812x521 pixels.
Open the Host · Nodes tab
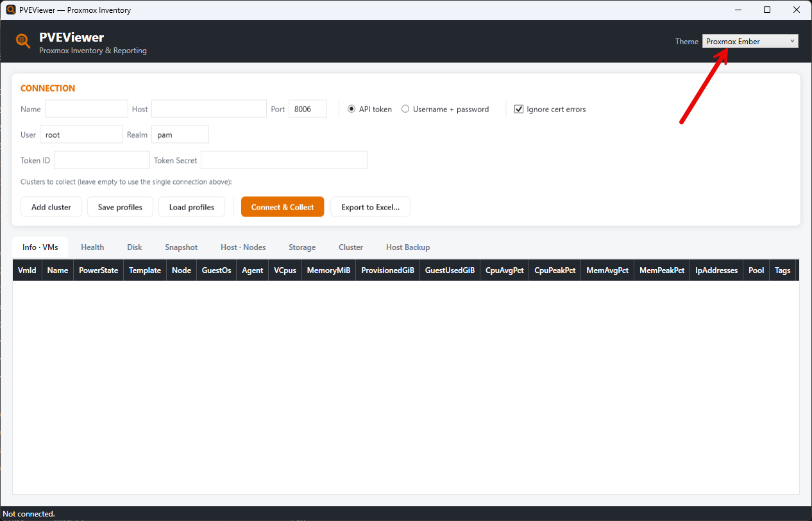tap(243, 247)
